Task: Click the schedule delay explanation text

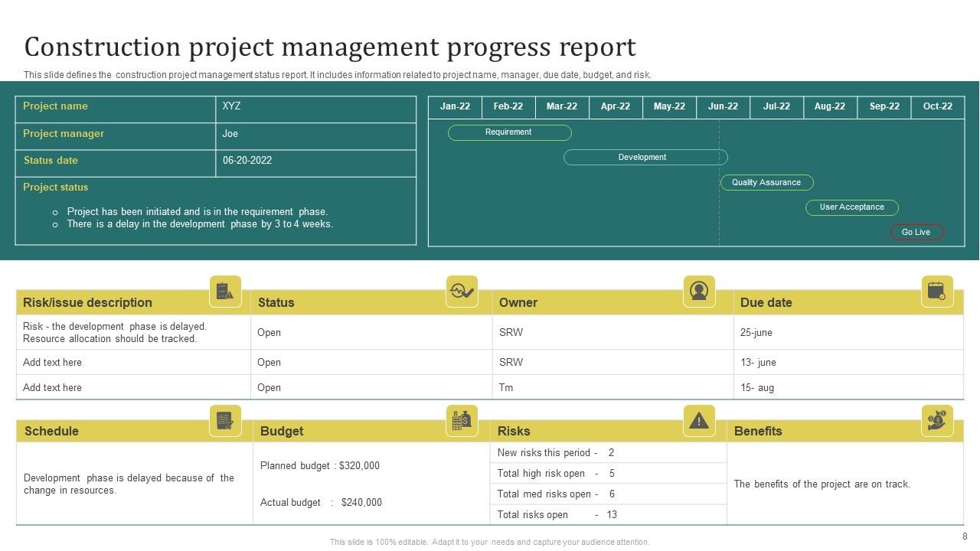Action: (x=129, y=484)
